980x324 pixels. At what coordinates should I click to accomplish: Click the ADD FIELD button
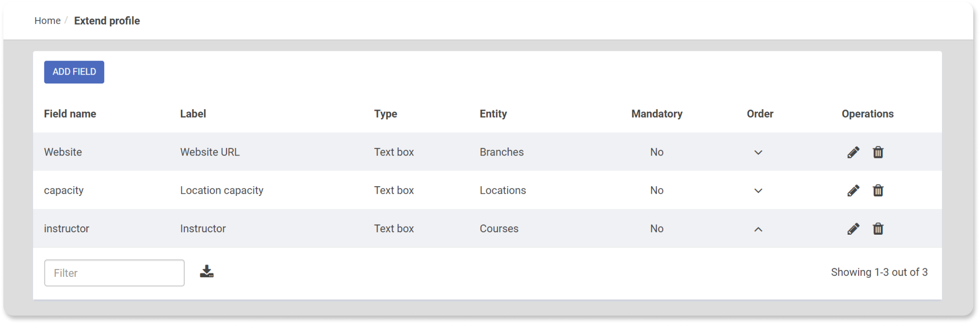(x=74, y=72)
